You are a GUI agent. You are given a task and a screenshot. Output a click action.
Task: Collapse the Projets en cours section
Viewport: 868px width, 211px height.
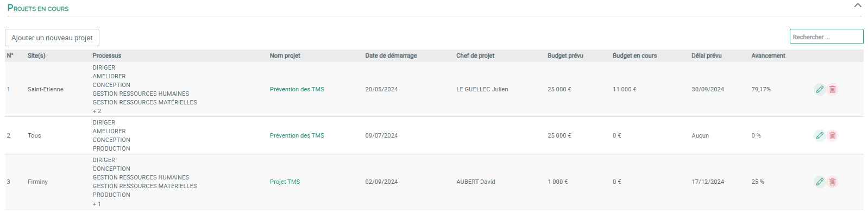click(858, 5)
